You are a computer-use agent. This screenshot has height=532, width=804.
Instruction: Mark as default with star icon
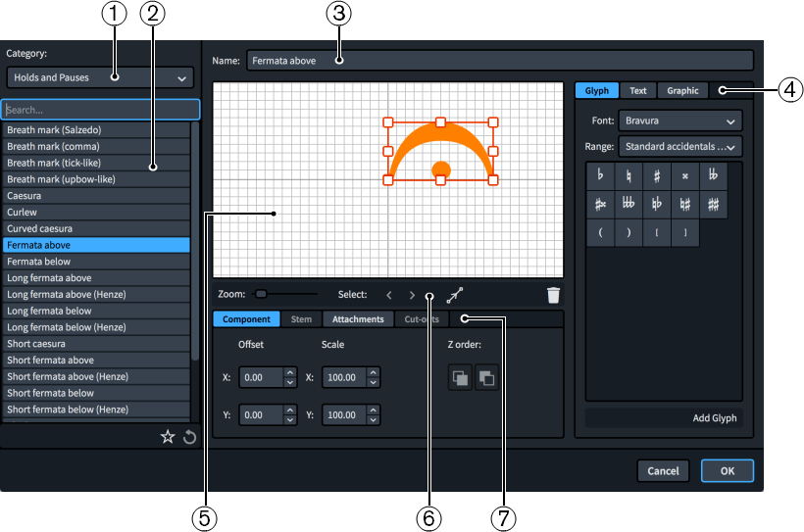pyautogui.click(x=168, y=437)
